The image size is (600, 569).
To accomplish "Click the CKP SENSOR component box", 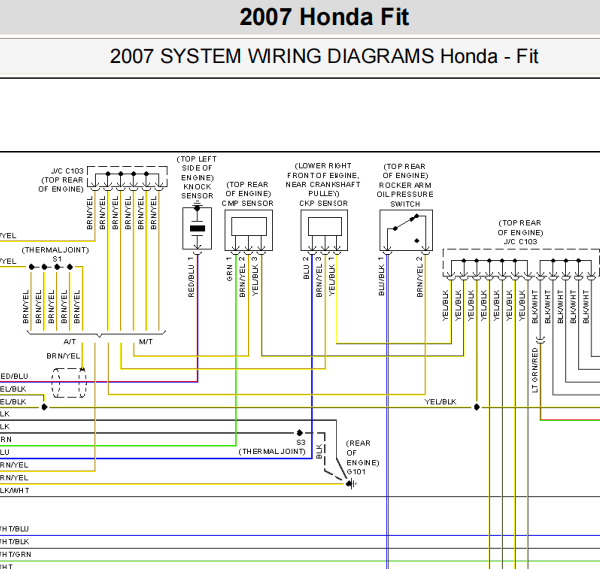I will [x=324, y=230].
